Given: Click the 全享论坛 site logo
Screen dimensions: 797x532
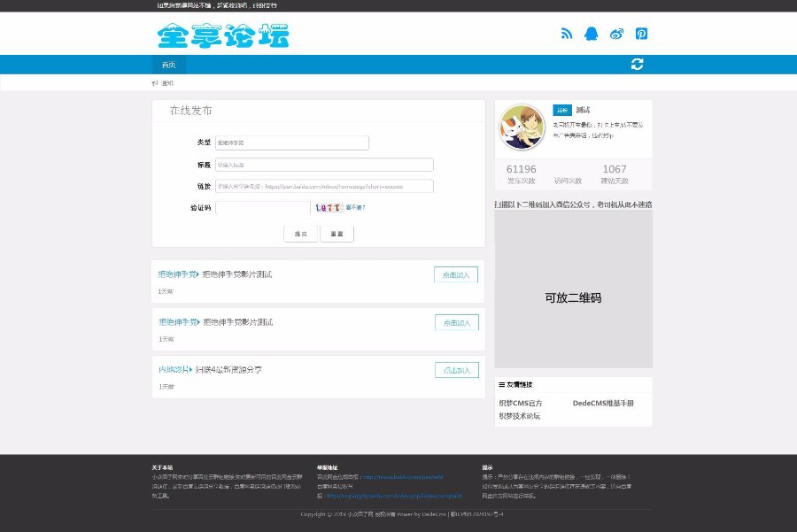Looking at the screenshot, I should (x=223, y=35).
